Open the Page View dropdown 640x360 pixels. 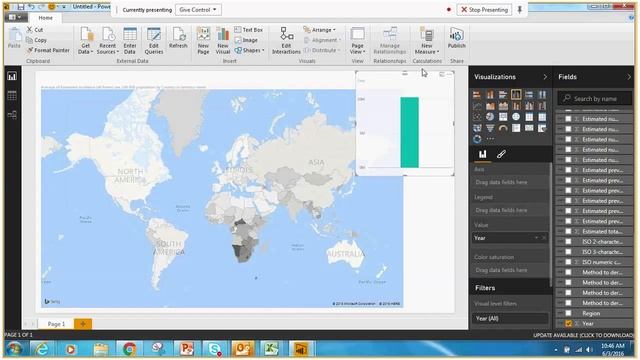pos(358,41)
